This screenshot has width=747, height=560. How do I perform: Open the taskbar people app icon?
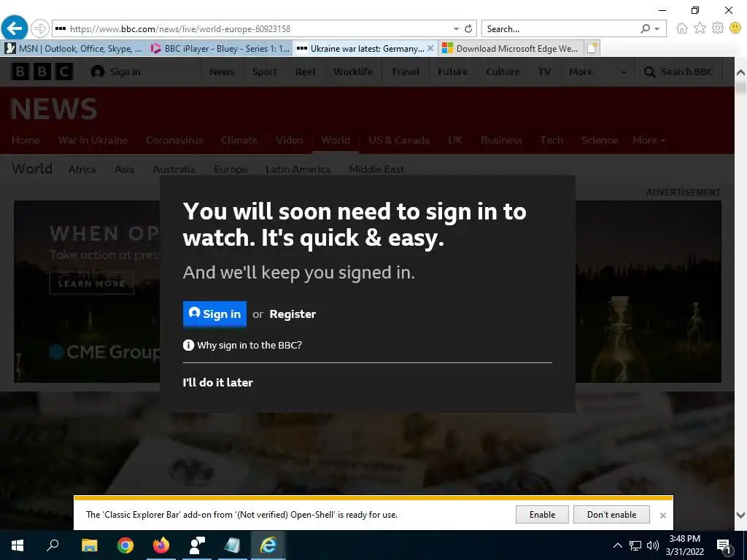pyautogui.click(x=197, y=545)
